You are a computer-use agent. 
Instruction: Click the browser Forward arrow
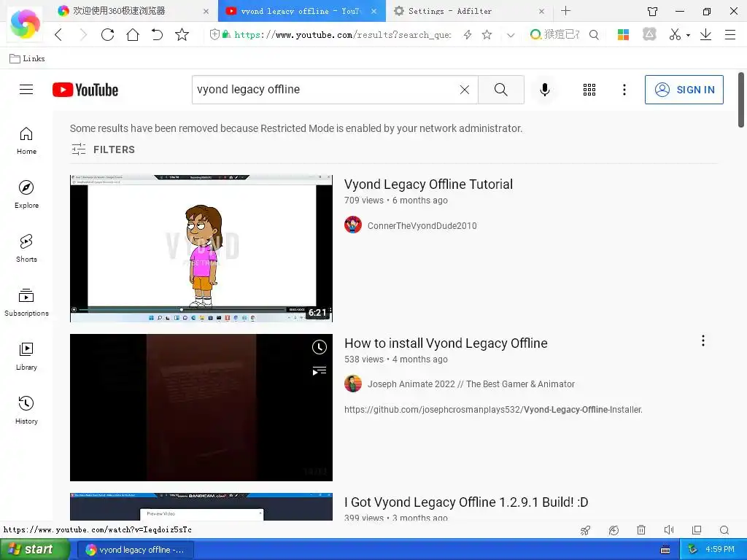[x=83, y=34]
